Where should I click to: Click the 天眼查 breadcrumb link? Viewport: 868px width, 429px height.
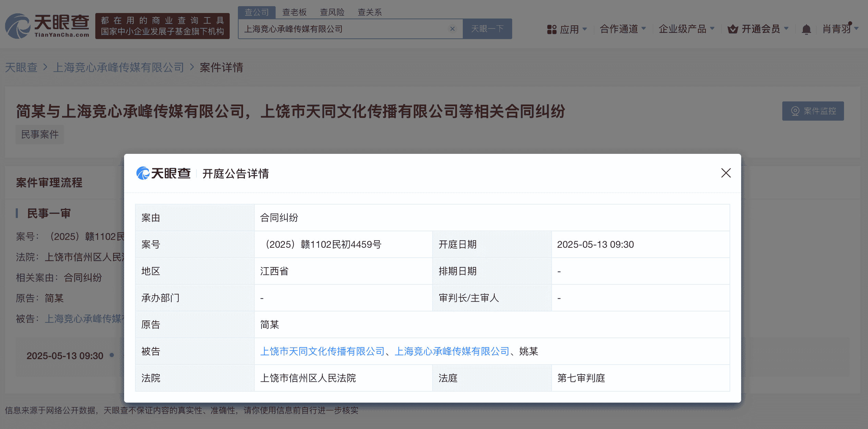(21, 68)
